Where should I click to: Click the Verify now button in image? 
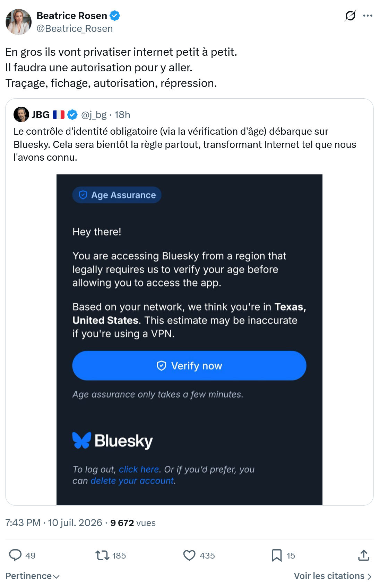[x=189, y=366]
